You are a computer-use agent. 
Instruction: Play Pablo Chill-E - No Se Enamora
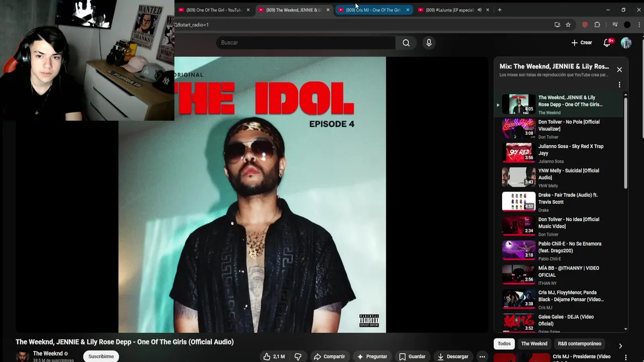coord(558,251)
